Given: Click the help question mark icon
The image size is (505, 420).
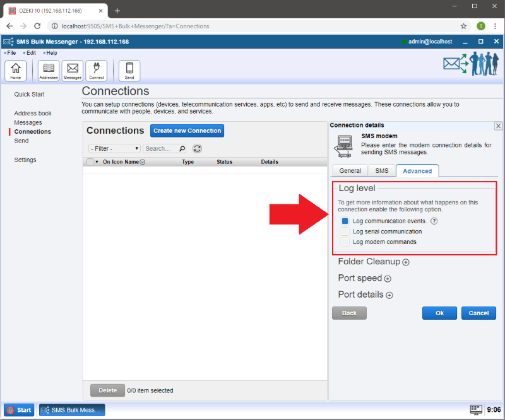Looking at the screenshot, I should pyautogui.click(x=434, y=221).
